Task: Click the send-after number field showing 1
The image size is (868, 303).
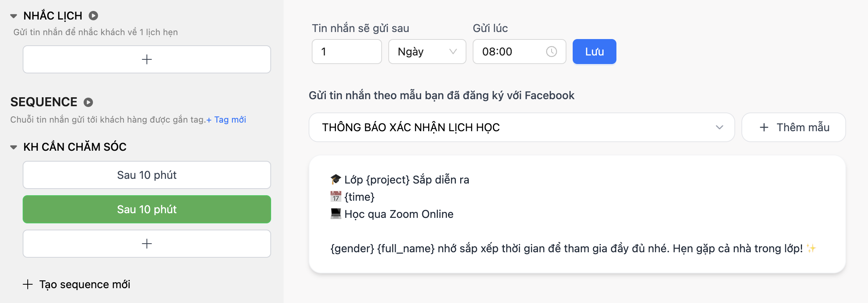Action: click(347, 52)
